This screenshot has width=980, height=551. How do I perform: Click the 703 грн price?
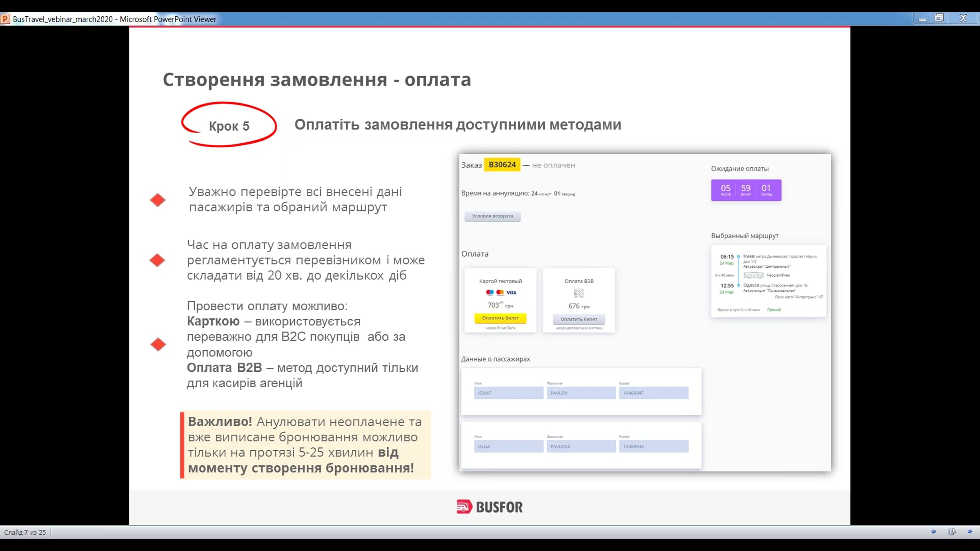pyautogui.click(x=500, y=305)
